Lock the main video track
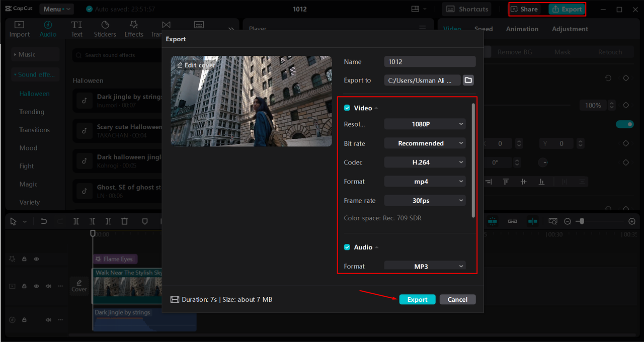The height and width of the screenshot is (342, 644). click(24, 286)
